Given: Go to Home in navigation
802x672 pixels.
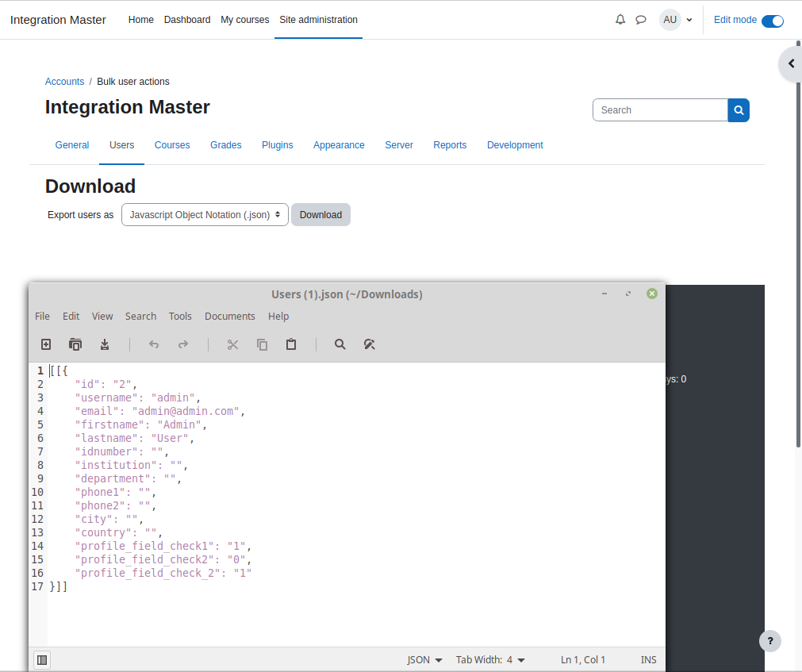Looking at the screenshot, I should (140, 19).
